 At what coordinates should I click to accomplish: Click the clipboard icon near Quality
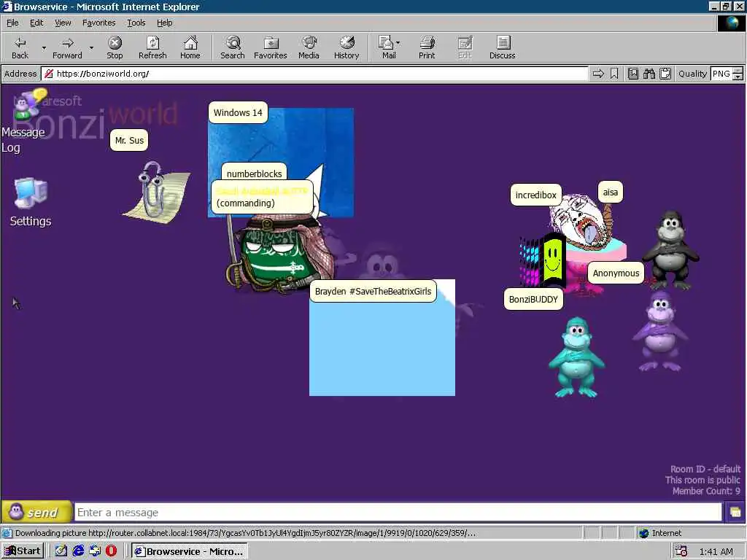(665, 74)
